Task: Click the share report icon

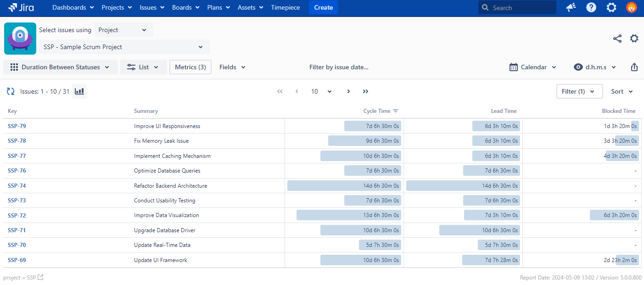Action: point(617,39)
